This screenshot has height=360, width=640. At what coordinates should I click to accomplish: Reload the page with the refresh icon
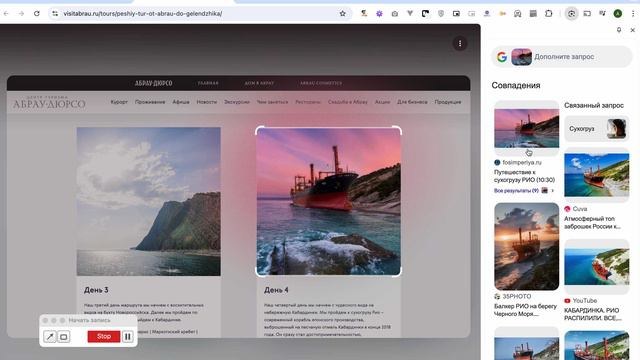tap(37, 13)
